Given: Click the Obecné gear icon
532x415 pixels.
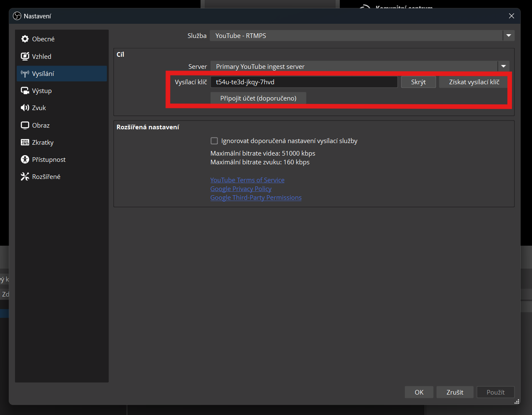Looking at the screenshot, I should coord(25,39).
